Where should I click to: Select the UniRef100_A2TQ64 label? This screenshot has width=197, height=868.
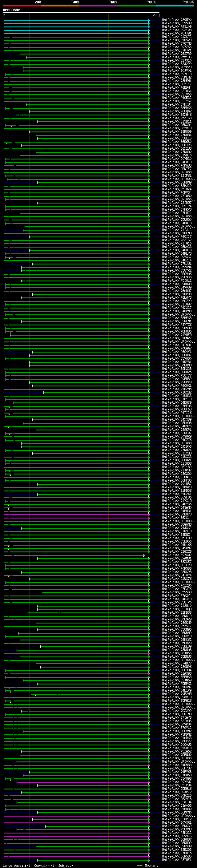(177, 91)
